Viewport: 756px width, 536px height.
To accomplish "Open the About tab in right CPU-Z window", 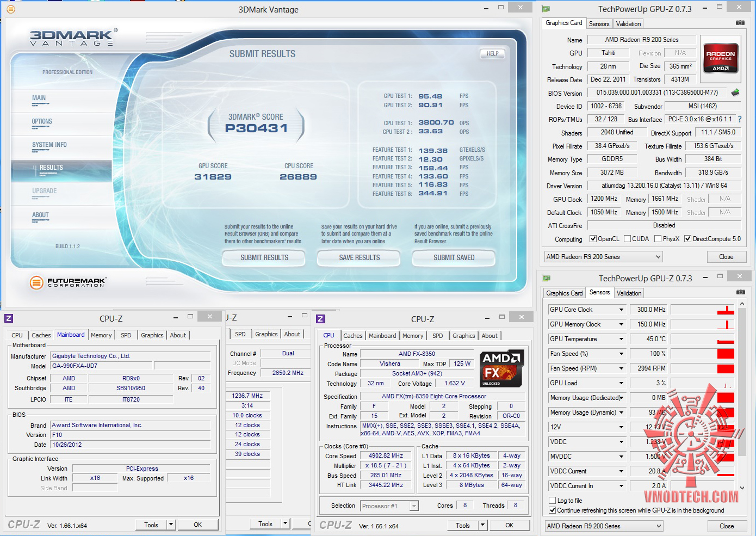I will (x=489, y=336).
